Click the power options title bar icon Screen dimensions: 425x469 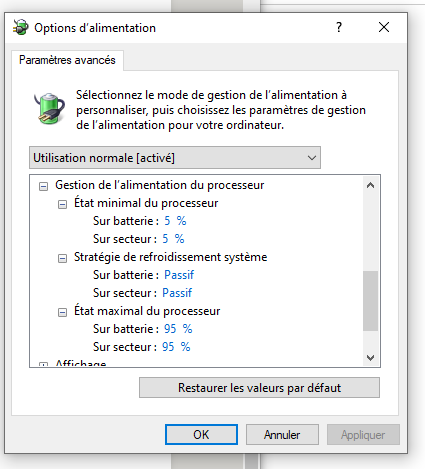pyautogui.click(x=21, y=27)
